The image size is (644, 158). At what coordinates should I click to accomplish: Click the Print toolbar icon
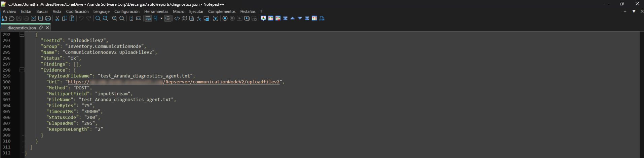pyautogui.click(x=48, y=18)
